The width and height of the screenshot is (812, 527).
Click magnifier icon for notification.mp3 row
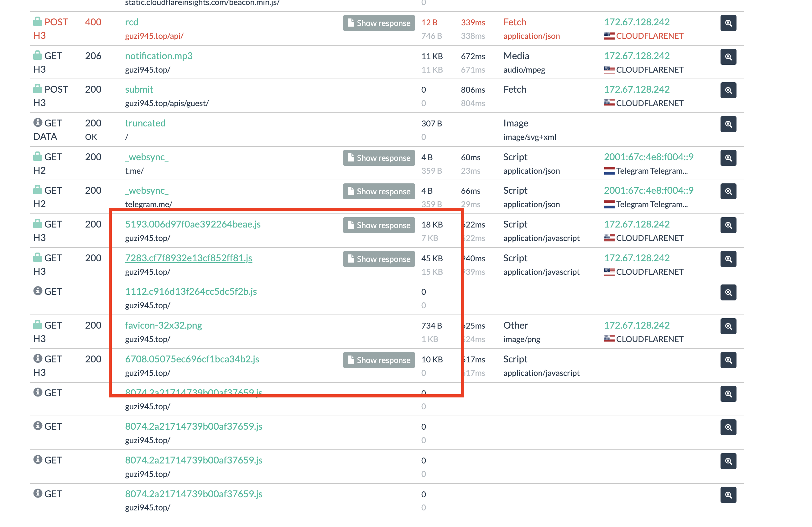(728, 57)
